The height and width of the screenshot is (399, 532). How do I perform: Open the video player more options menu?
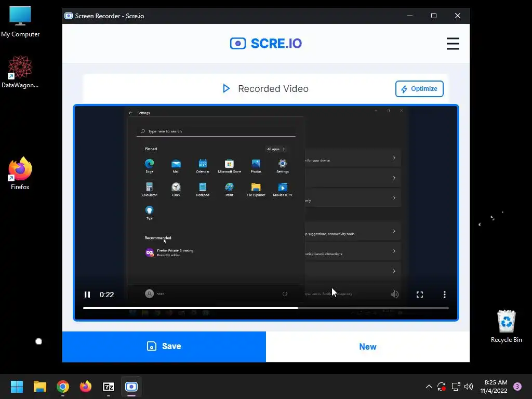point(445,295)
